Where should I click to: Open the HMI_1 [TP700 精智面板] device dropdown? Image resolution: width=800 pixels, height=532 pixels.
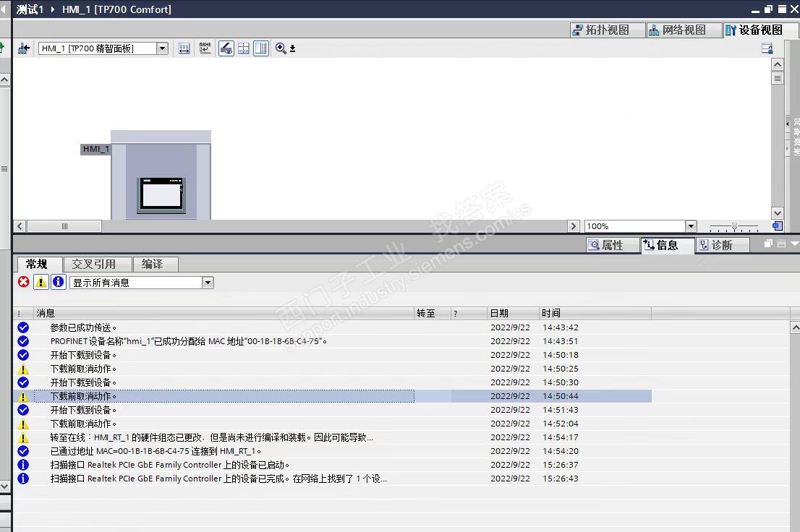162,48
